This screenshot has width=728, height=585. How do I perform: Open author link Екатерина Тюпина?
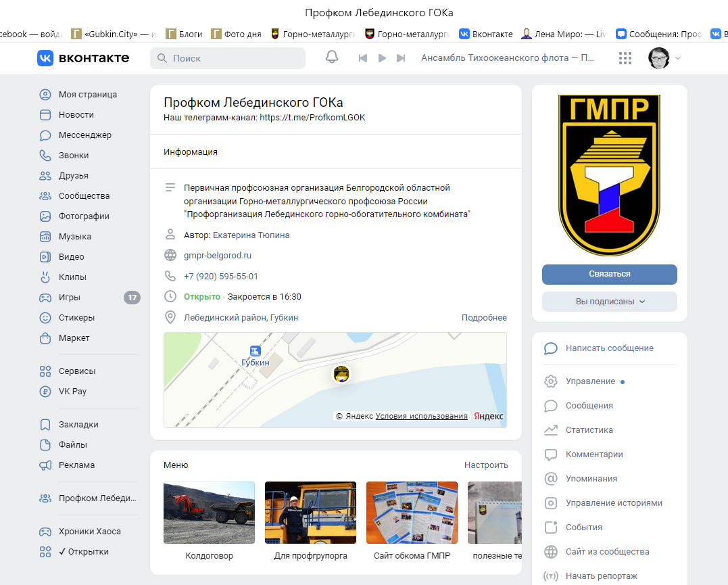[251, 235]
